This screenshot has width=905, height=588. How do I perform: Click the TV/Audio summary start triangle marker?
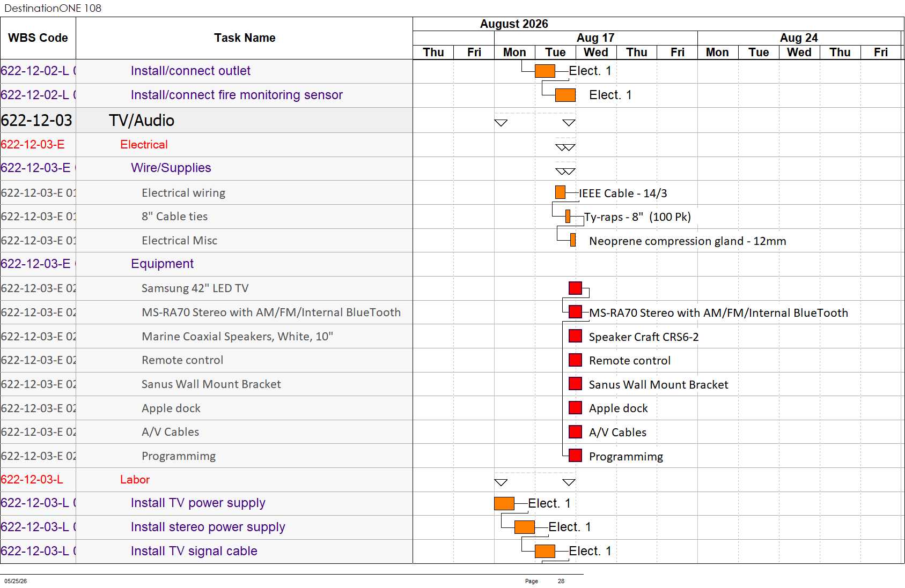[x=501, y=123]
